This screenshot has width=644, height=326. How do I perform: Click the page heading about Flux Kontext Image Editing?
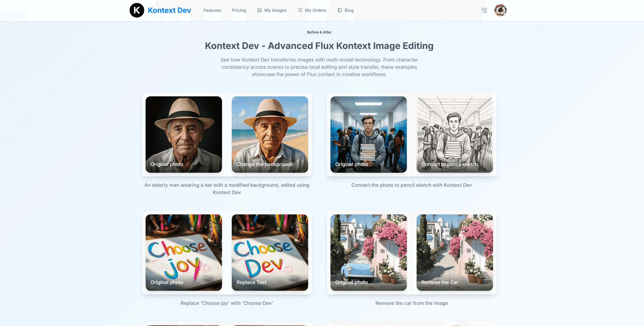pos(319,46)
